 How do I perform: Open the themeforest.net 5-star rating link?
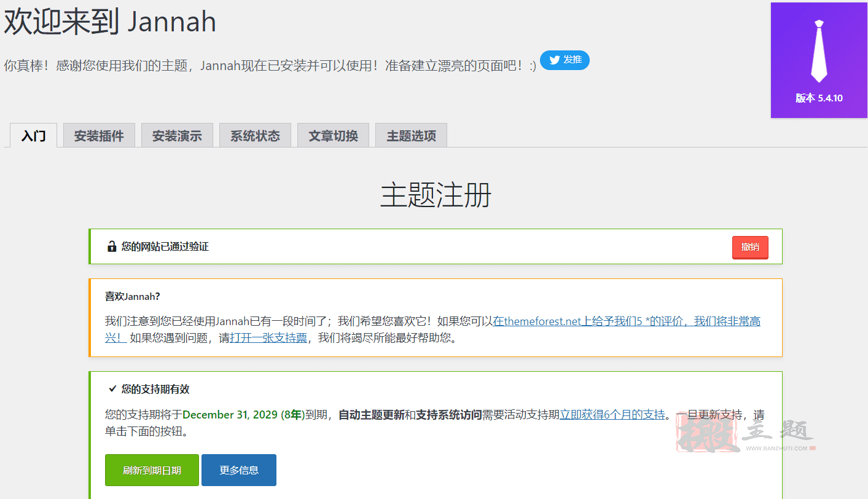tap(627, 321)
